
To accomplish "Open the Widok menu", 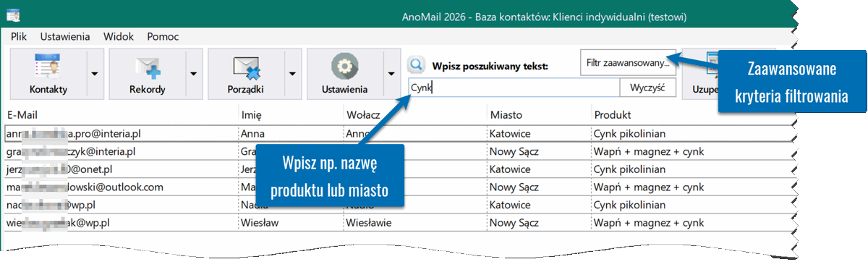I will [119, 36].
